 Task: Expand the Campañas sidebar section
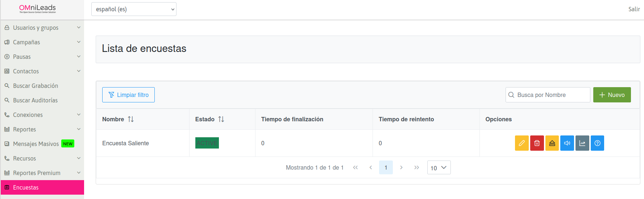(x=42, y=42)
